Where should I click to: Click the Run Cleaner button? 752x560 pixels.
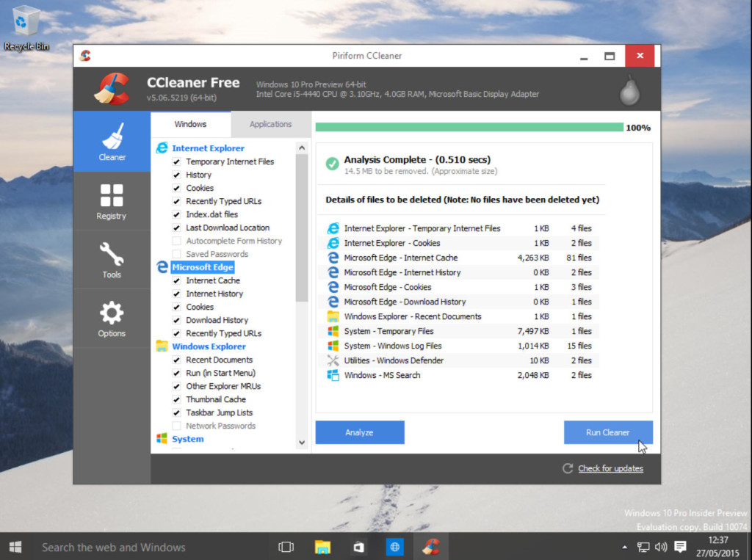click(x=608, y=432)
